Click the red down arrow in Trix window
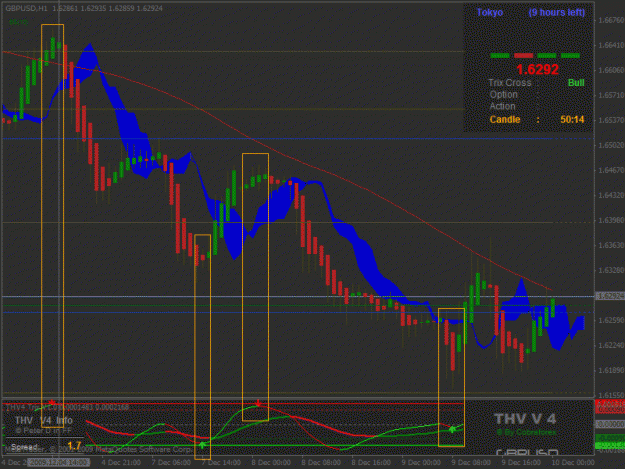This screenshot has width=625, height=469. click(x=258, y=403)
